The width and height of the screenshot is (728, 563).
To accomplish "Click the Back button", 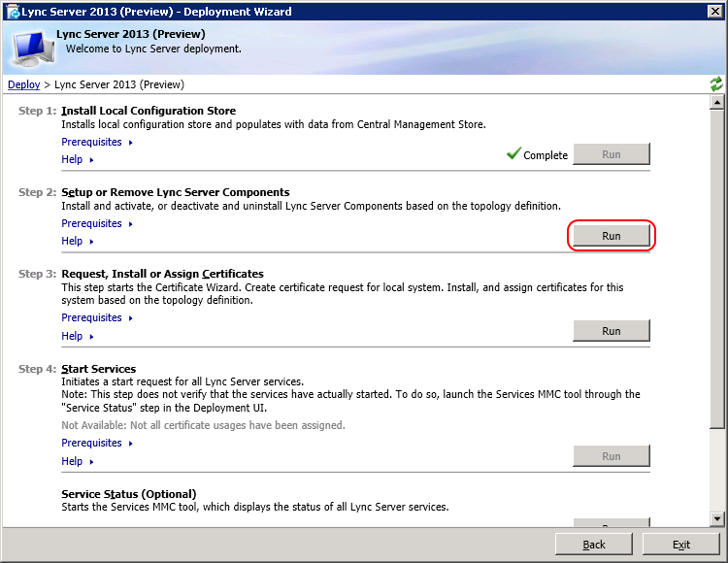I will pyautogui.click(x=594, y=545).
